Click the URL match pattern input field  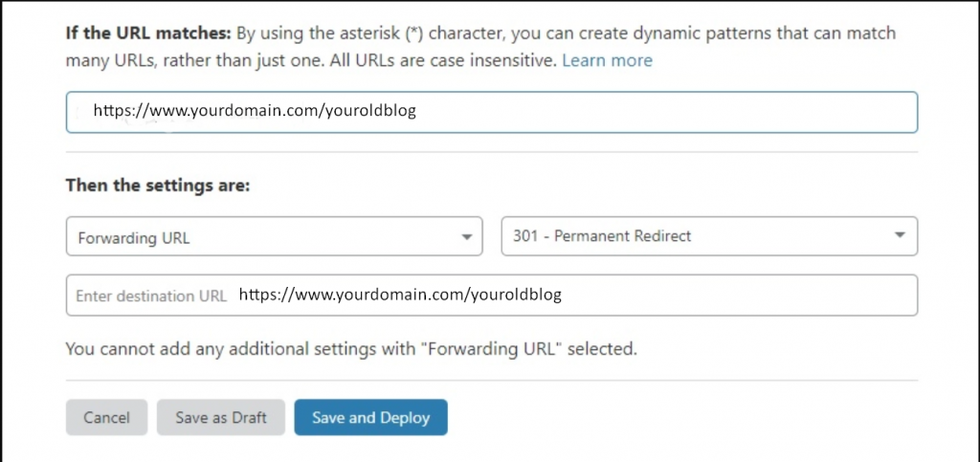pyautogui.click(x=492, y=112)
